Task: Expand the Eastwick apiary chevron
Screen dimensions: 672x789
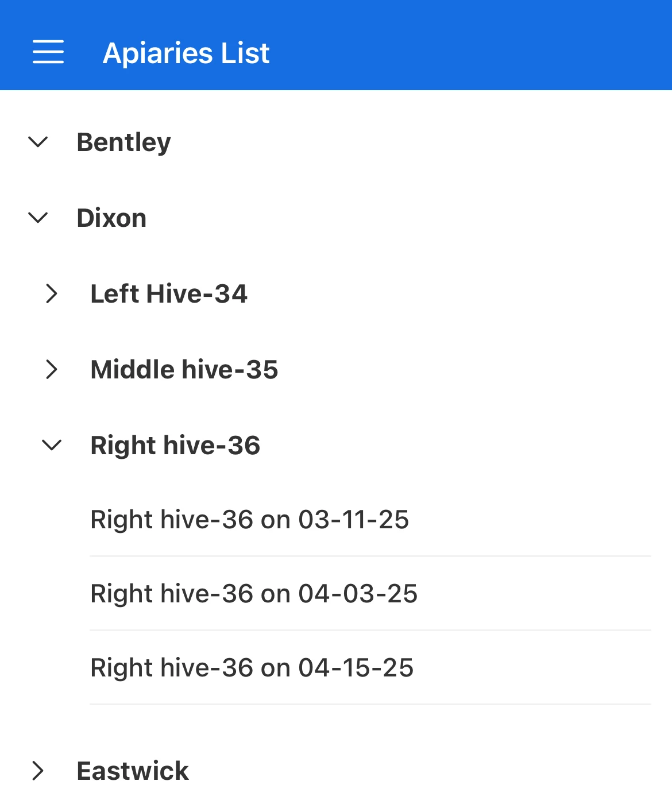Action: coord(38,771)
